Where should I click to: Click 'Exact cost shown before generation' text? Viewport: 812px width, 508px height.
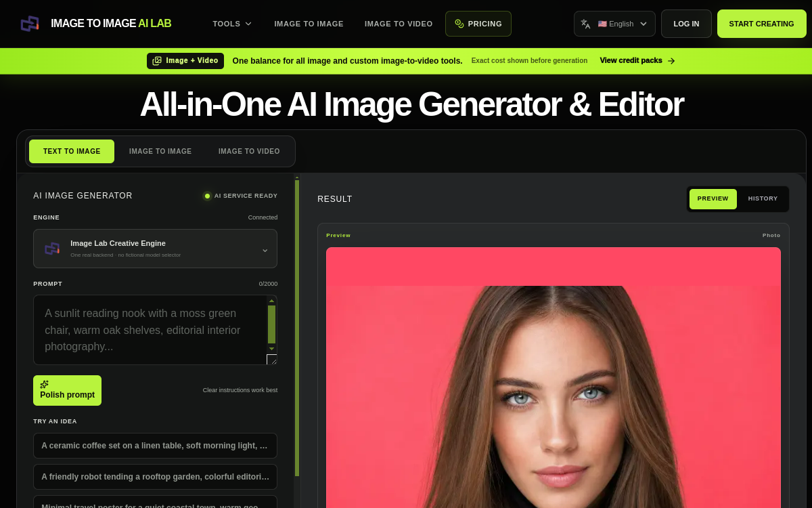click(529, 60)
